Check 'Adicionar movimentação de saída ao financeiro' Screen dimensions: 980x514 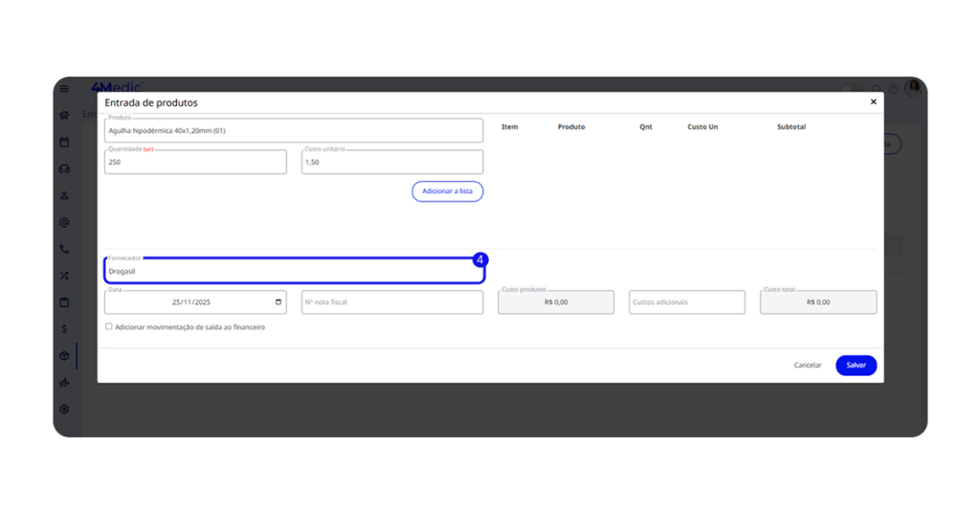[109, 326]
